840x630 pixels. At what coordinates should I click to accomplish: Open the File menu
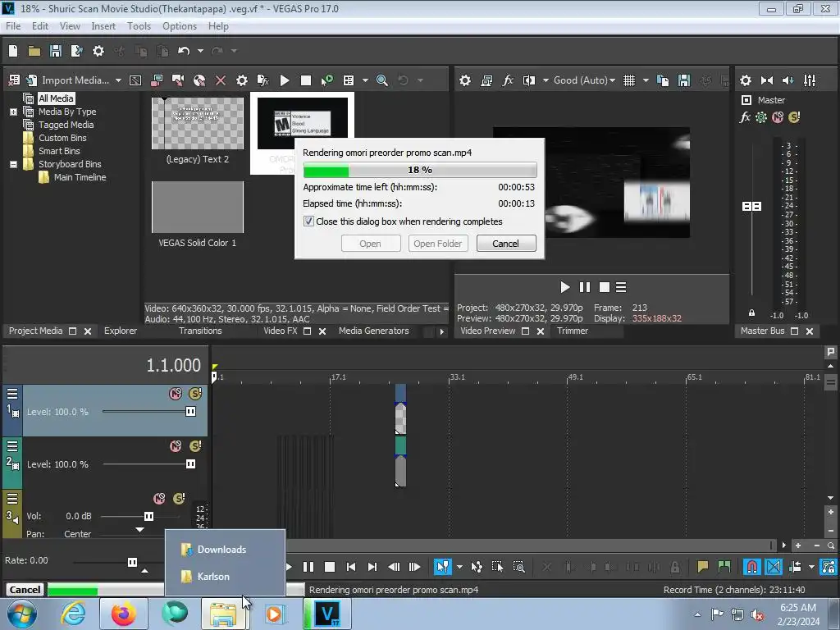pos(13,25)
